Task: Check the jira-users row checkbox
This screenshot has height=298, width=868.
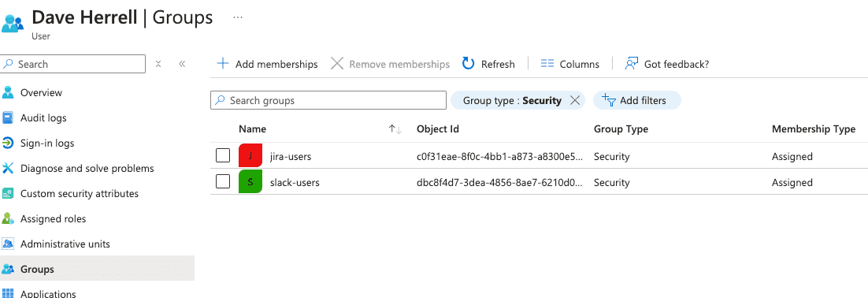Action: pos(223,156)
